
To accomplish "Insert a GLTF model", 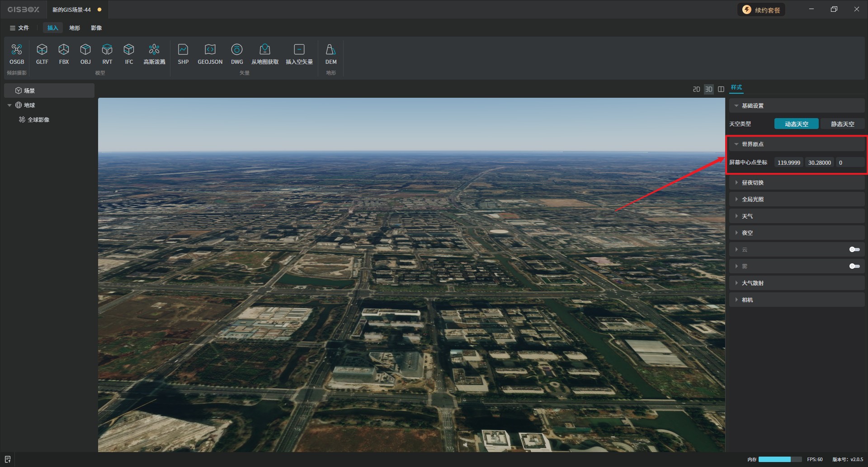I will 42,54.
